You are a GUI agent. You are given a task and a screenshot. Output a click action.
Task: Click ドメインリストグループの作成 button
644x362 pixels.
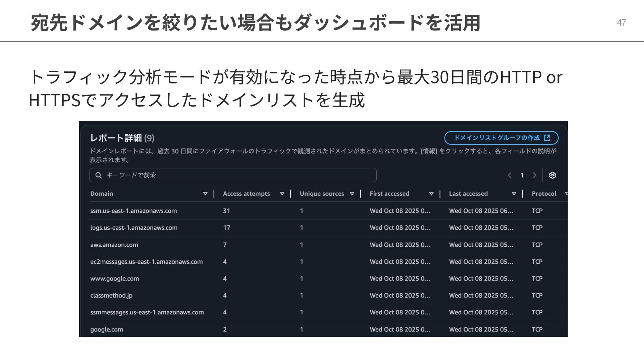496,138
